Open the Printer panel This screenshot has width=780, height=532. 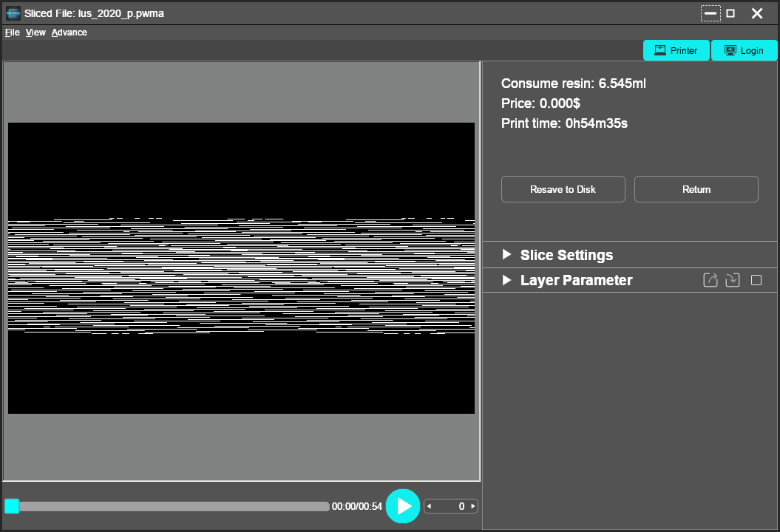click(x=675, y=50)
